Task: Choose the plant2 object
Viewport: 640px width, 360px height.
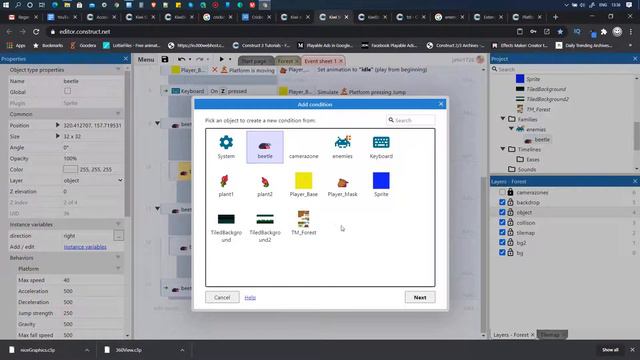Action: coord(265,185)
